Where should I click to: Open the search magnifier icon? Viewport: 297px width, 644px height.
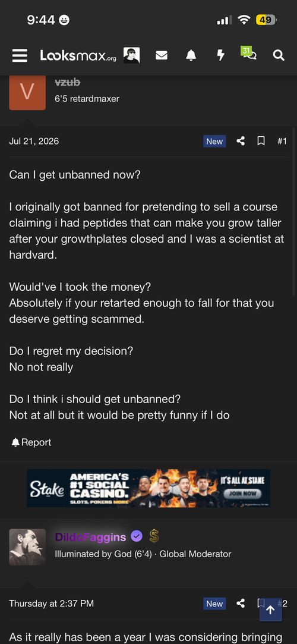tap(279, 55)
